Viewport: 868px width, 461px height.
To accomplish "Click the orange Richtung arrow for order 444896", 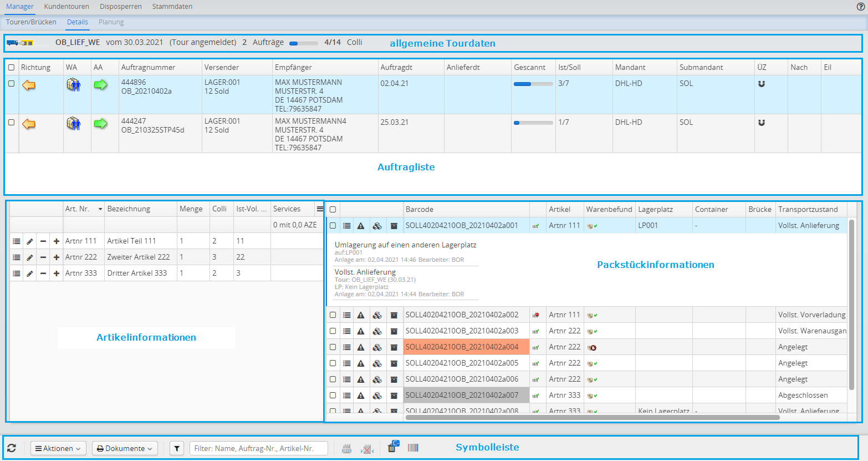I will (29, 85).
